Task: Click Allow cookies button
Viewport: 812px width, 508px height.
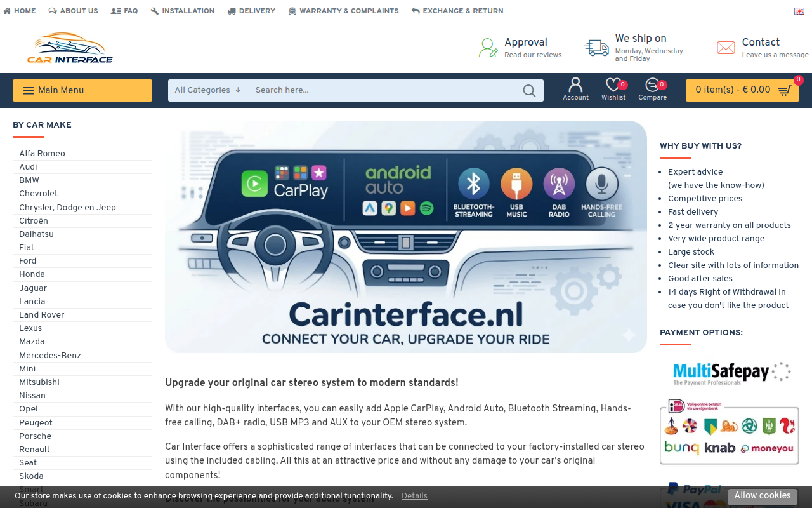Action: (763, 497)
